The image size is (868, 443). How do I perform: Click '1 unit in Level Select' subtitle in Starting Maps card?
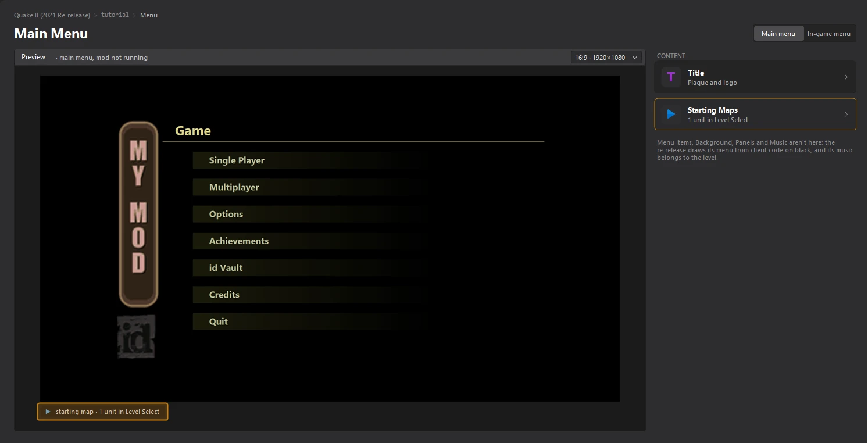click(x=718, y=120)
